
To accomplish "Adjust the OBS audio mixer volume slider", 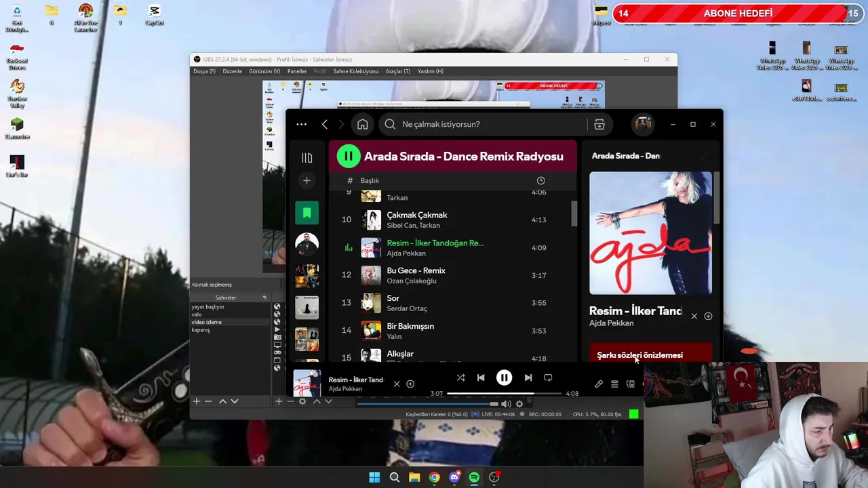I will click(427, 404).
